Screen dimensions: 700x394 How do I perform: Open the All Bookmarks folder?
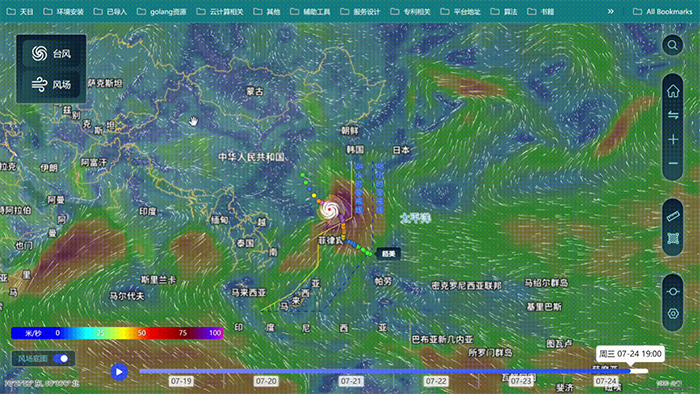coord(662,12)
